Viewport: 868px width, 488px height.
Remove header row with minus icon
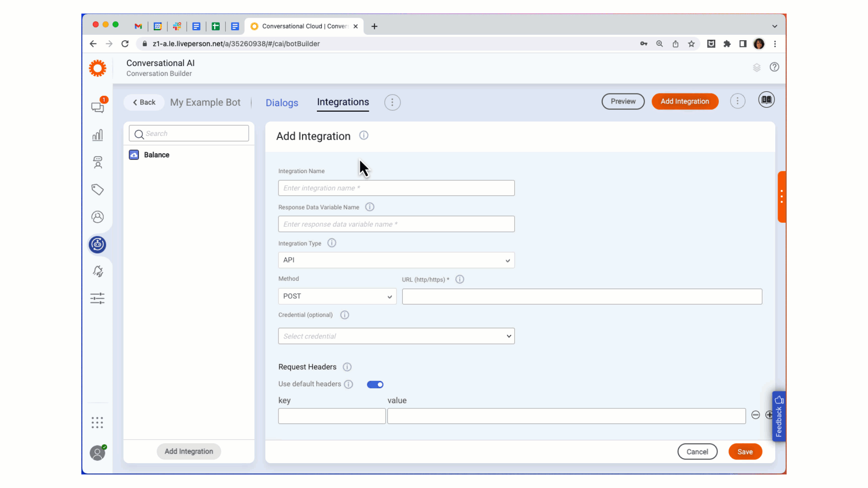pos(755,415)
